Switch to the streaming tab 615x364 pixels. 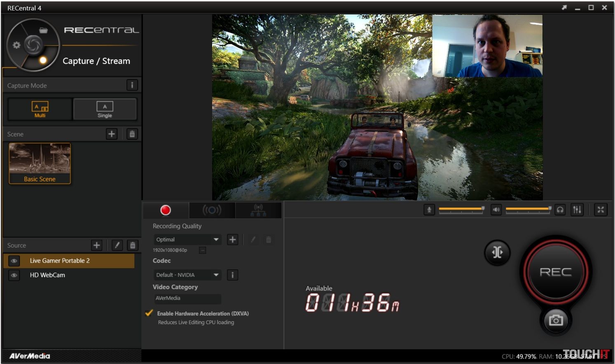pyautogui.click(x=212, y=210)
